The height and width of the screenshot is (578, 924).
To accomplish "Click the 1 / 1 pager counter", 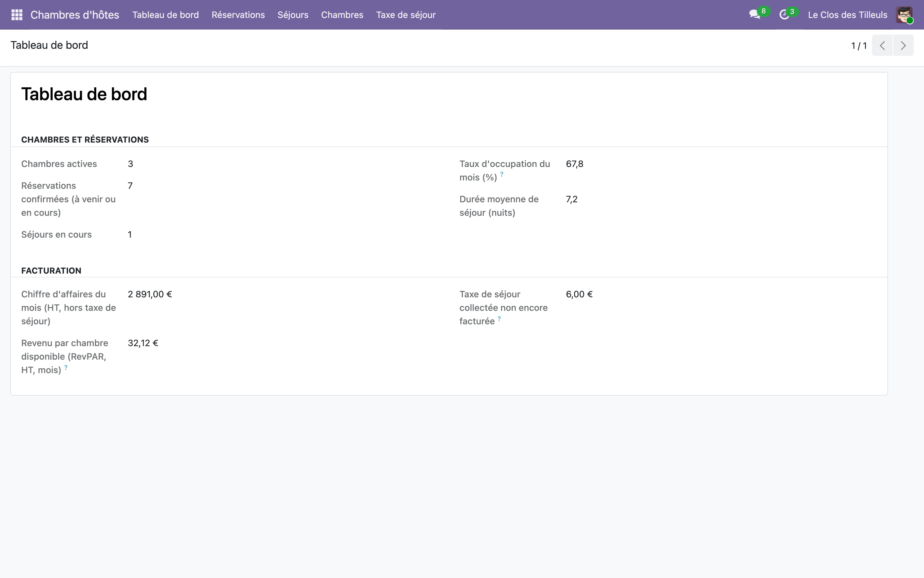I will [859, 46].
